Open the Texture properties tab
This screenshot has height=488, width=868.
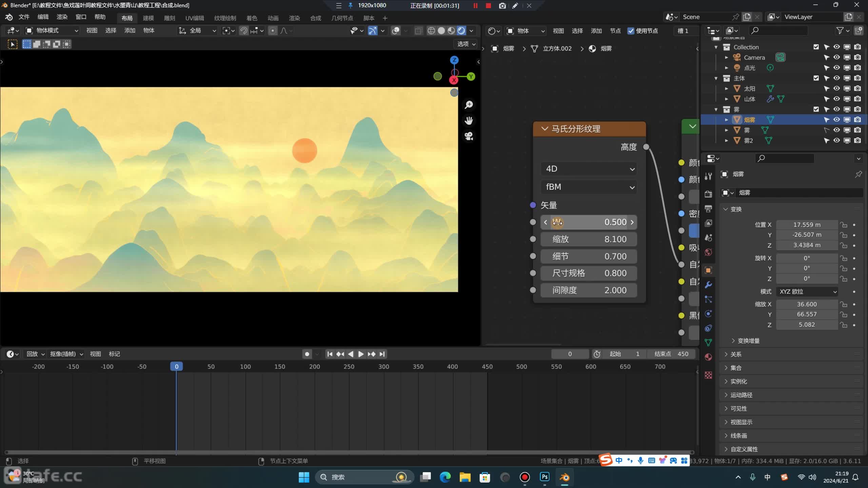pos(708,375)
